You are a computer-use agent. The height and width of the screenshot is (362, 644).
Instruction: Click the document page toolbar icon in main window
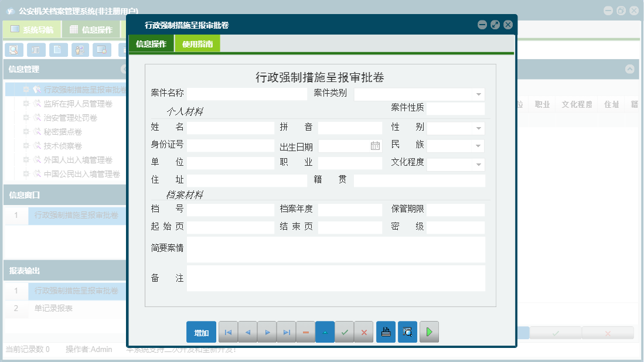coord(59,50)
